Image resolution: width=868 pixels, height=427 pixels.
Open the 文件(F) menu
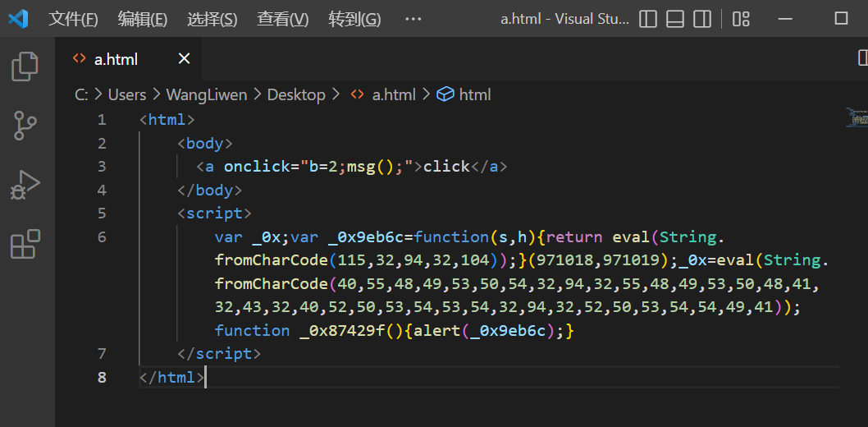click(x=73, y=19)
